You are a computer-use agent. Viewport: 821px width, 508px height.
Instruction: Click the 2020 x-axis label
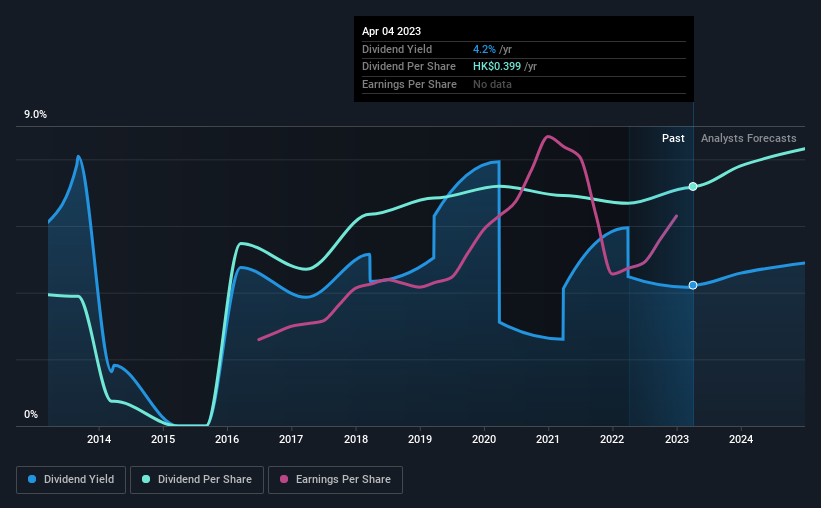484,439
